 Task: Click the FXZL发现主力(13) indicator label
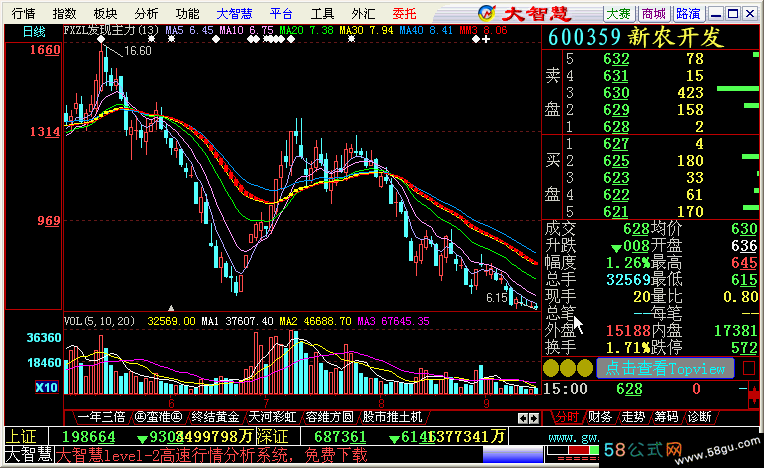coord(111,31)
